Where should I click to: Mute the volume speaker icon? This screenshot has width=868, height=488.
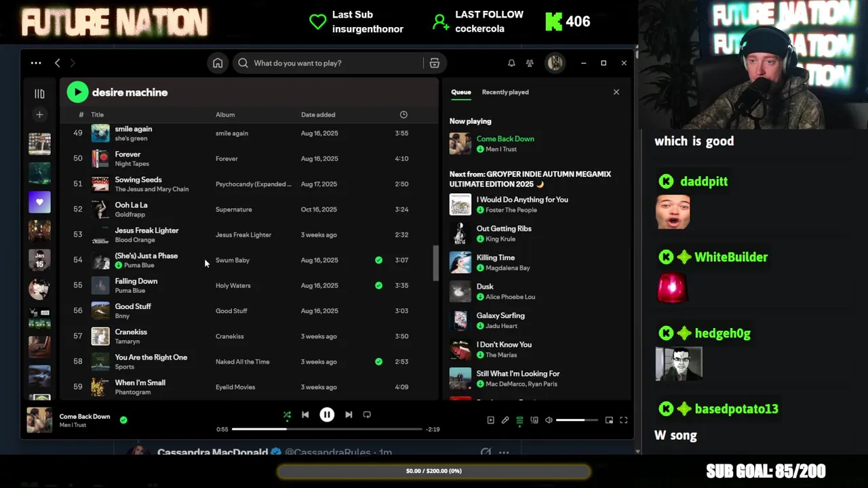(x=549, y=420)
